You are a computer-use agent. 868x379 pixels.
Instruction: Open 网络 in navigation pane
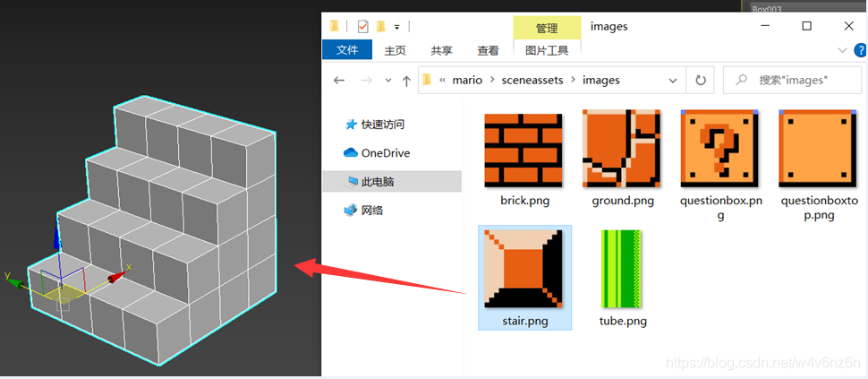pos(363,210)
